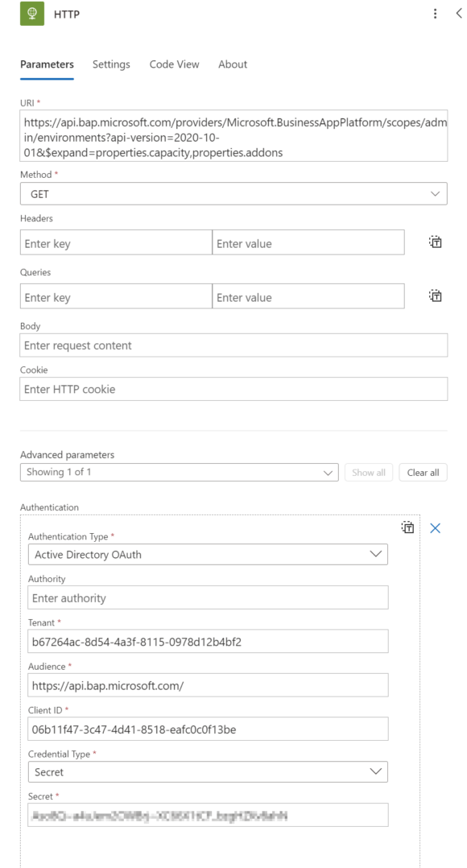Click the masked Secret field

208,814
